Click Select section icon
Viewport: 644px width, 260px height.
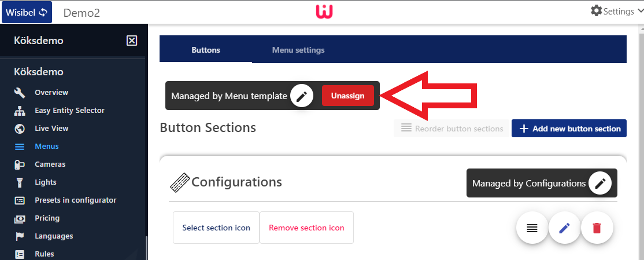pos(216,228)
